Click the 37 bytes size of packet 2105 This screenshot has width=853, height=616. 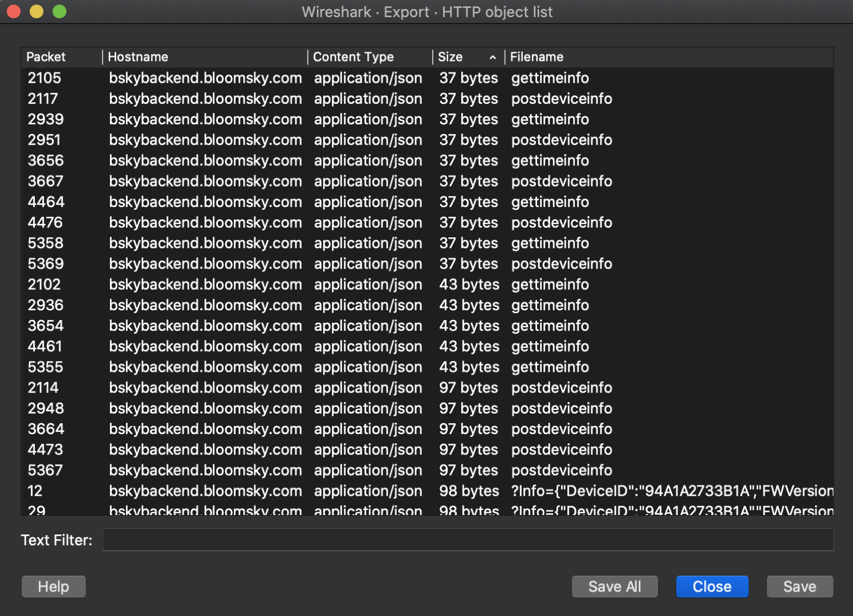pyautogui.click(x=469, y=78)
